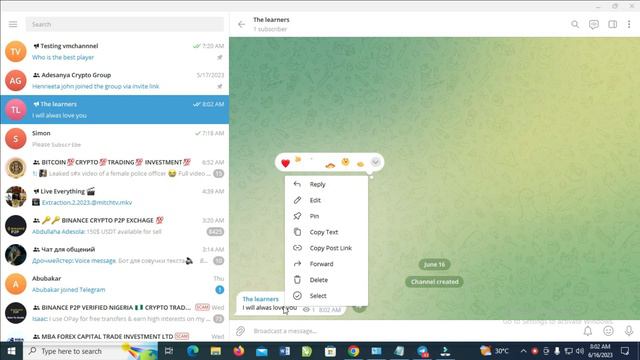
Task: Click the taskbar Type here to search box
Action: 90,351
